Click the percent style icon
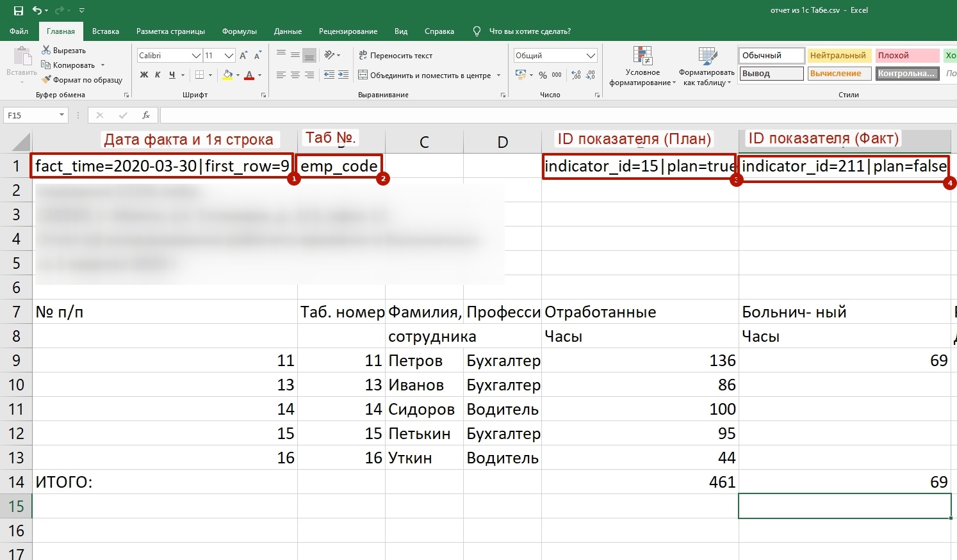The width and height of the screenshot is (957, 560). [x=543, y=75]
